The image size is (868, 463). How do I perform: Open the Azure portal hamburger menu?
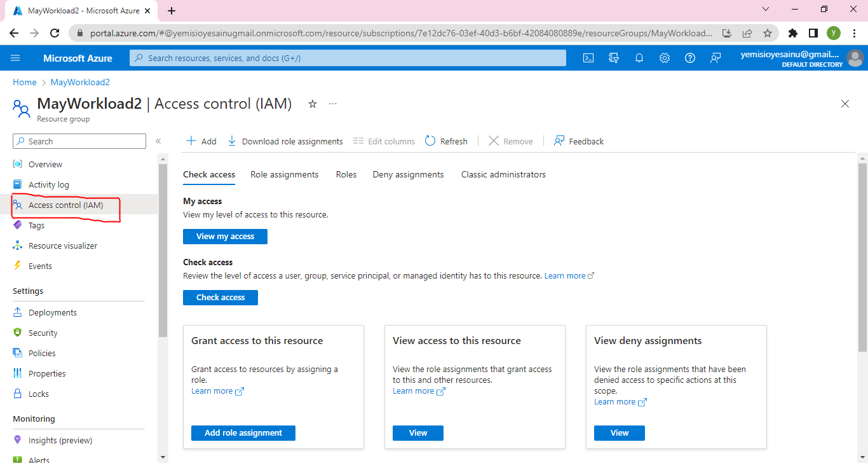16,58
